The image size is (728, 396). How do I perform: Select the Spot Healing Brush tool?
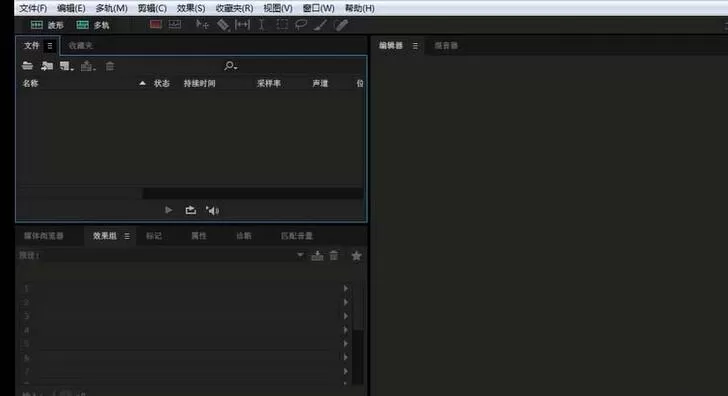(x=341, y=25)
